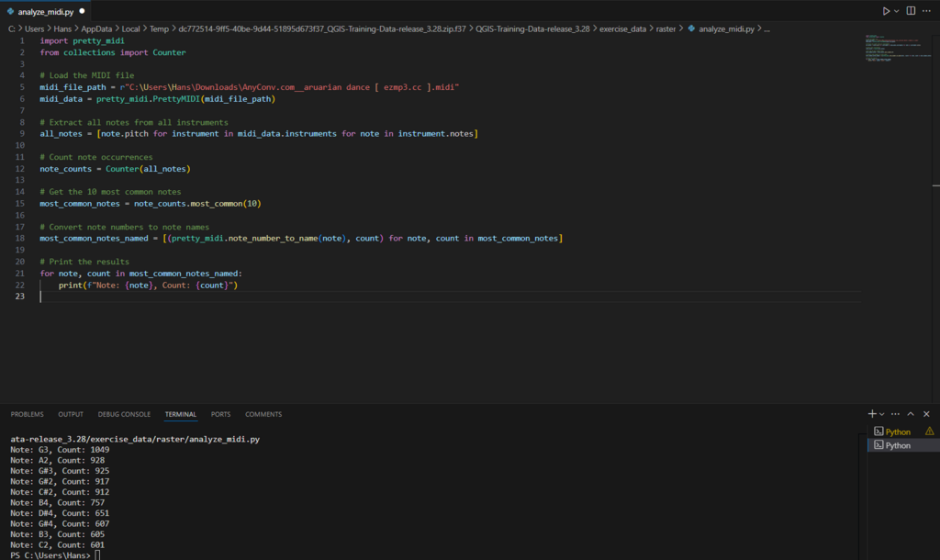The width and height of the screenshot is (940, 560).
Task: Run the Python file with play icon
Action: click(x=886, y=11)
